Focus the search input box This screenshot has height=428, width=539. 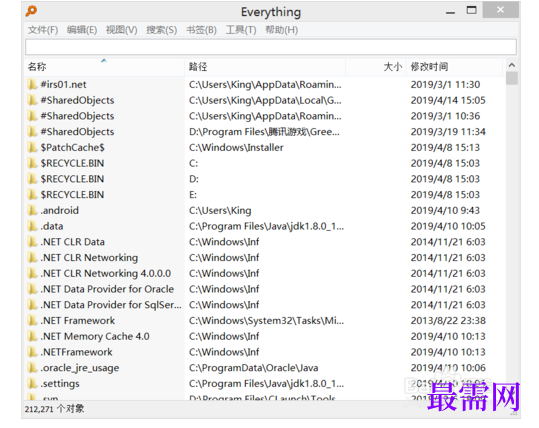coord(271,47)
